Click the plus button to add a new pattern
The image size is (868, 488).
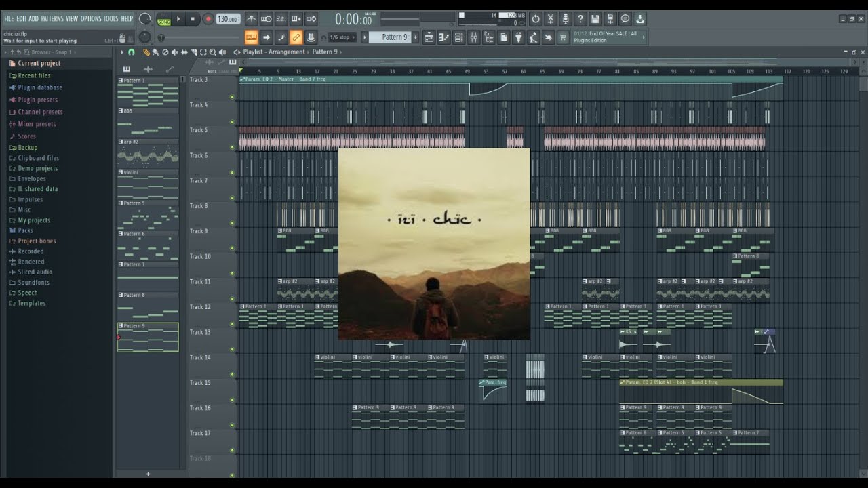click(416, 37)
